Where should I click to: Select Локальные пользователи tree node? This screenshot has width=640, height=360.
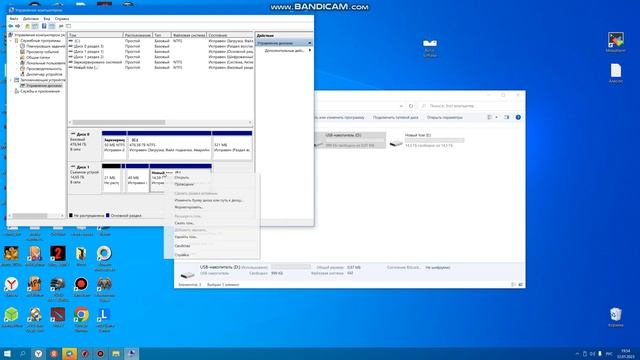tap(43, 63)
